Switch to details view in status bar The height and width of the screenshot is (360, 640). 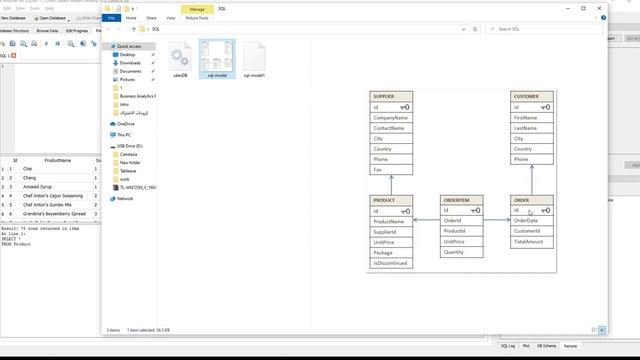(x=594, y=330)
